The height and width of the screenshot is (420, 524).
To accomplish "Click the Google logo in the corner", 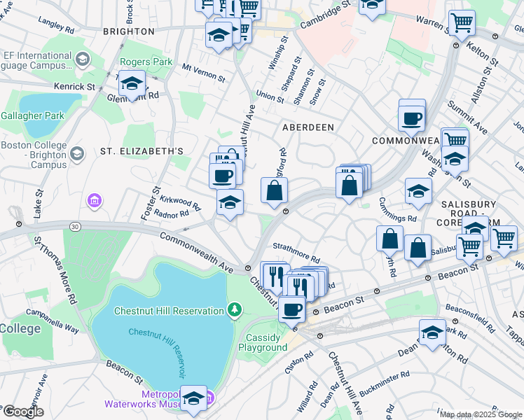I will (22, 412).
